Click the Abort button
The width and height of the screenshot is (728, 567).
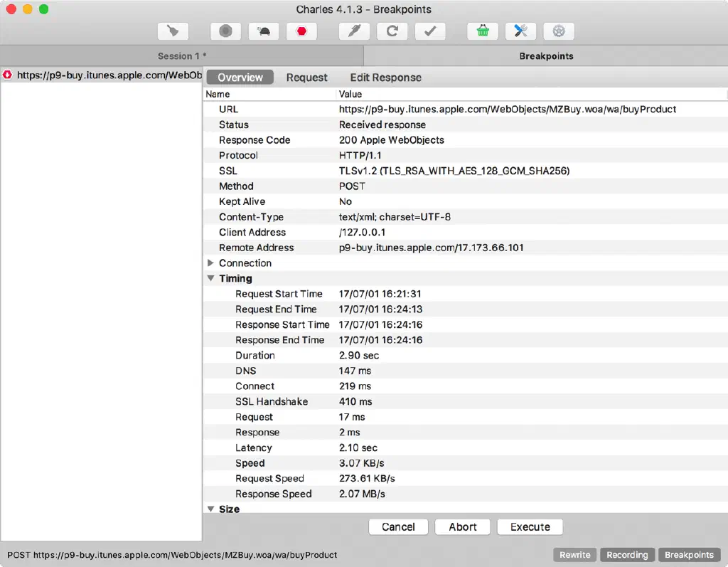coord(463,527)
